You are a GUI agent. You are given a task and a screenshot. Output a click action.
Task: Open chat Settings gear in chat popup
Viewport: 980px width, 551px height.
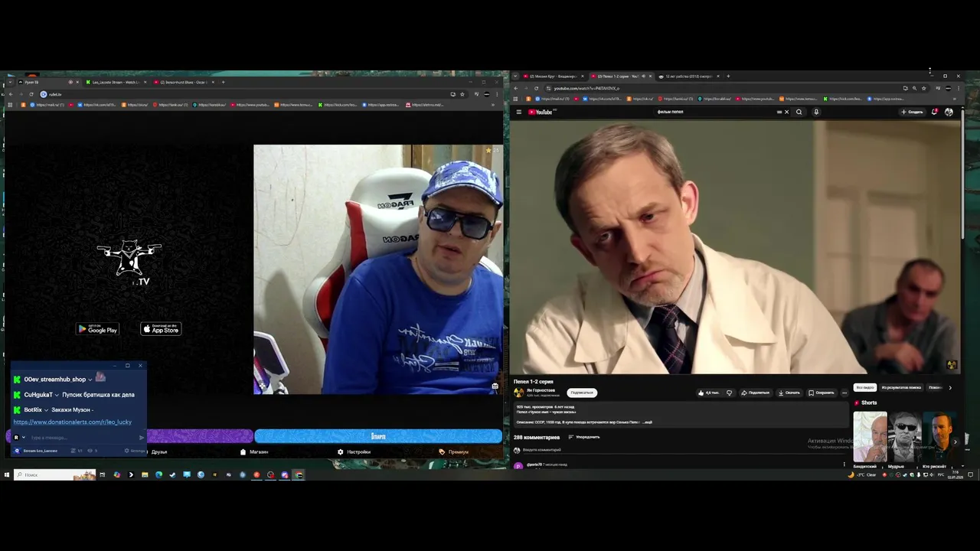point(135,451)
